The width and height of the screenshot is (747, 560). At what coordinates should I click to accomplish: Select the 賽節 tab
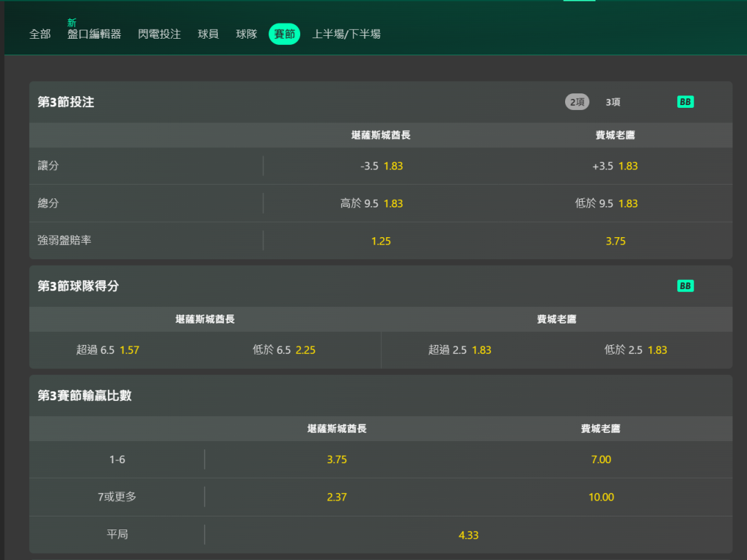coord(284,35)
